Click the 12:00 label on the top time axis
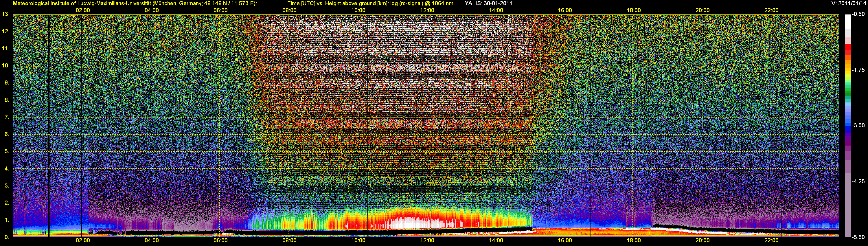 click(x=427, y=10)
